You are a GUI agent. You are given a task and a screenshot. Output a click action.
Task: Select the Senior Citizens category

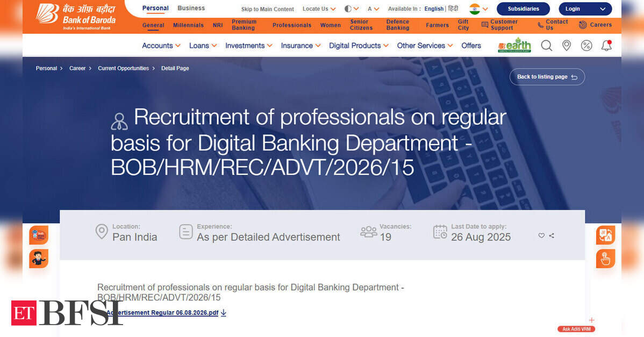click(361, 25)
